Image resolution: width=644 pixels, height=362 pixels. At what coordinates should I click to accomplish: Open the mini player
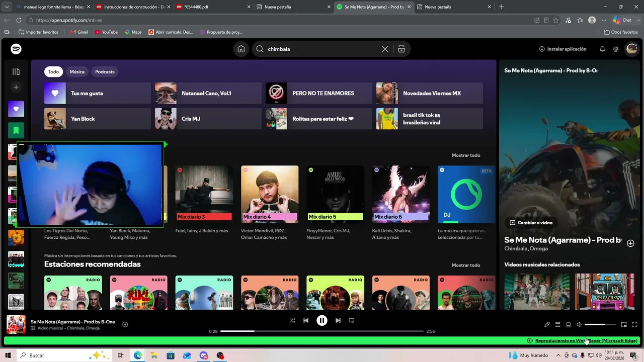tap(624, 325)
